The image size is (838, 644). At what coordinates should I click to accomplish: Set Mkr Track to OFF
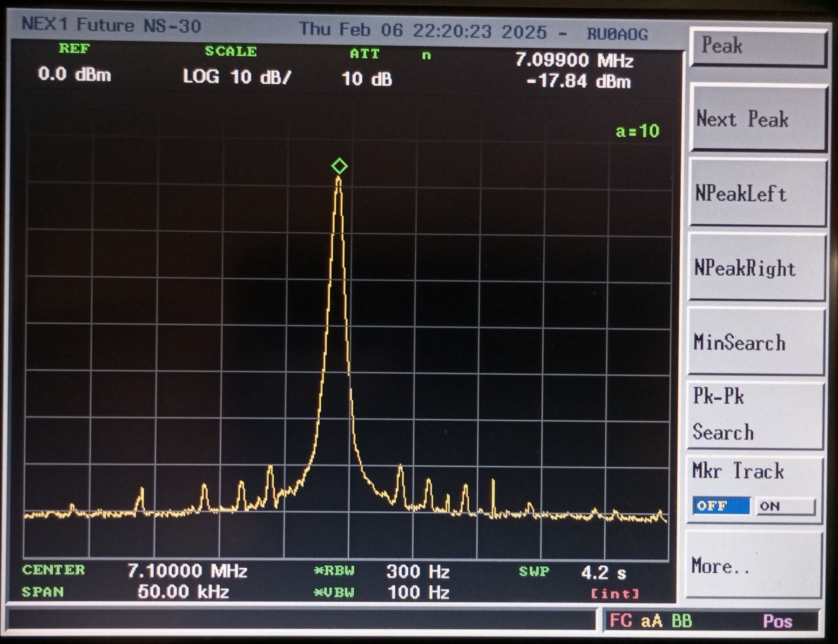[721, 506]
